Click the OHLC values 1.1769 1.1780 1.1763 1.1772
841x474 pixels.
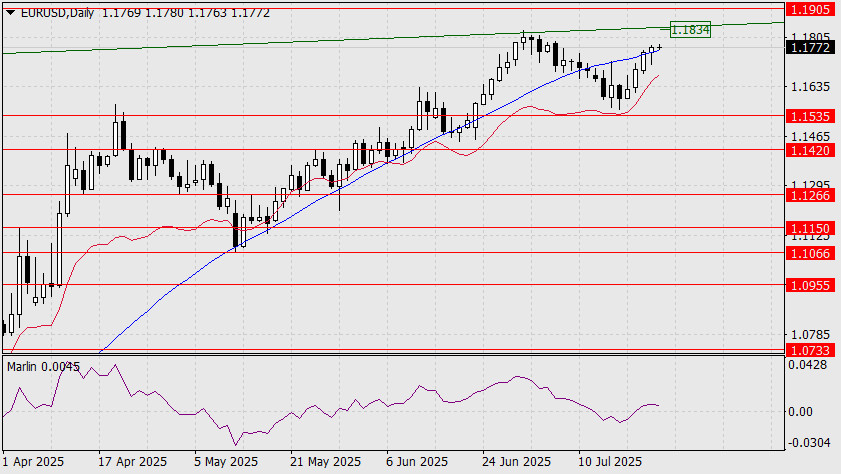point(186,12)
